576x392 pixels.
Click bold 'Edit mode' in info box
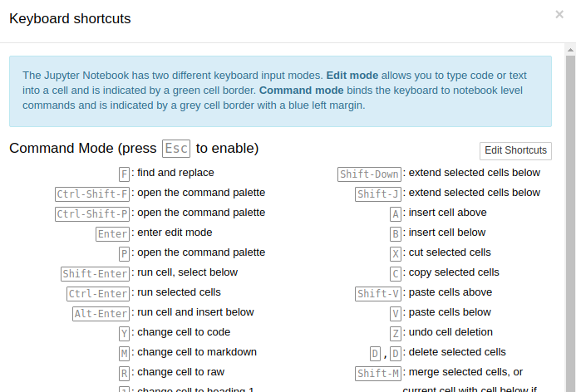coord(352,76)
